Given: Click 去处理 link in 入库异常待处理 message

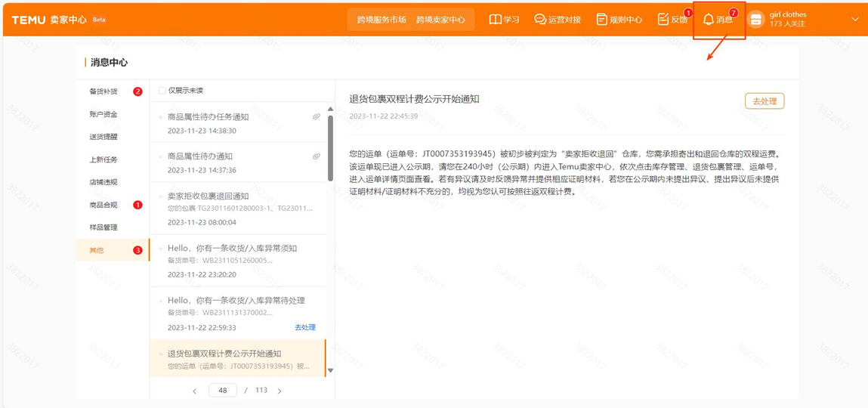Looking at the screenshot, I should click(x=305, y=327).
